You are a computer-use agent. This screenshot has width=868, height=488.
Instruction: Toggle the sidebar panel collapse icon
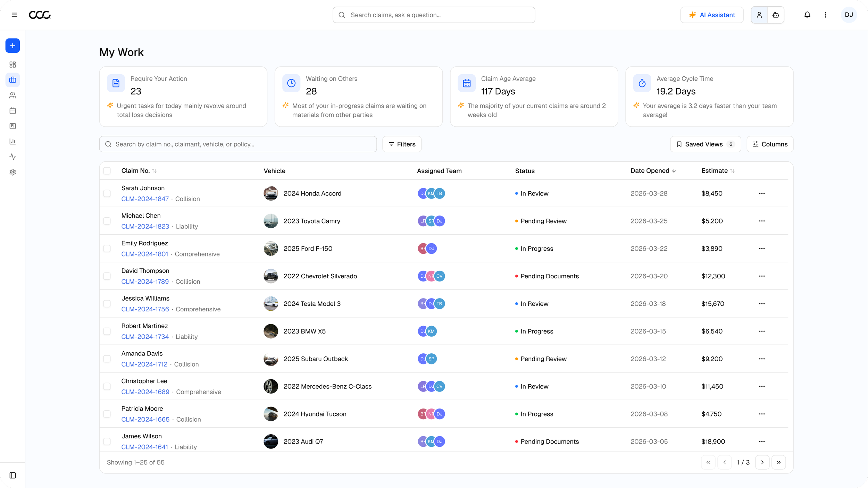pyautogui.click(x=12, y=476)
